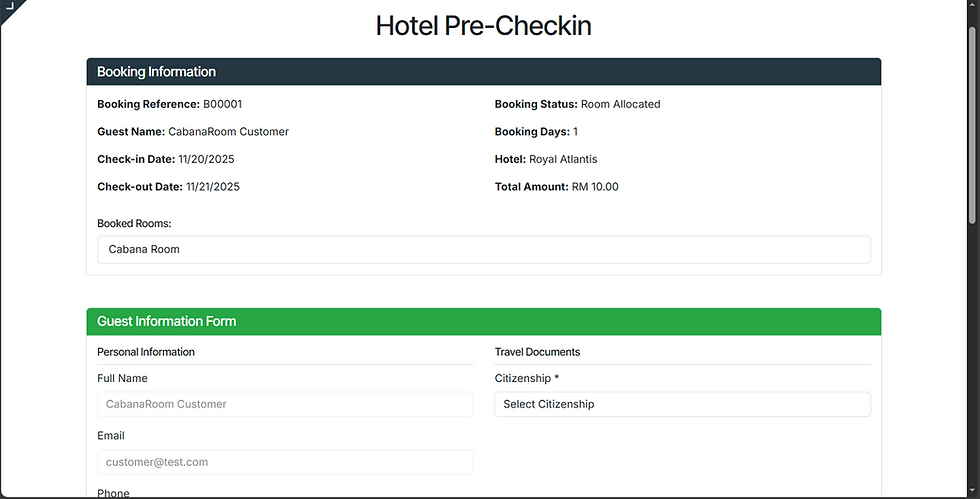Click the scrollbar up arrow
Screen dimensions: 980x499
click(973, 7)
